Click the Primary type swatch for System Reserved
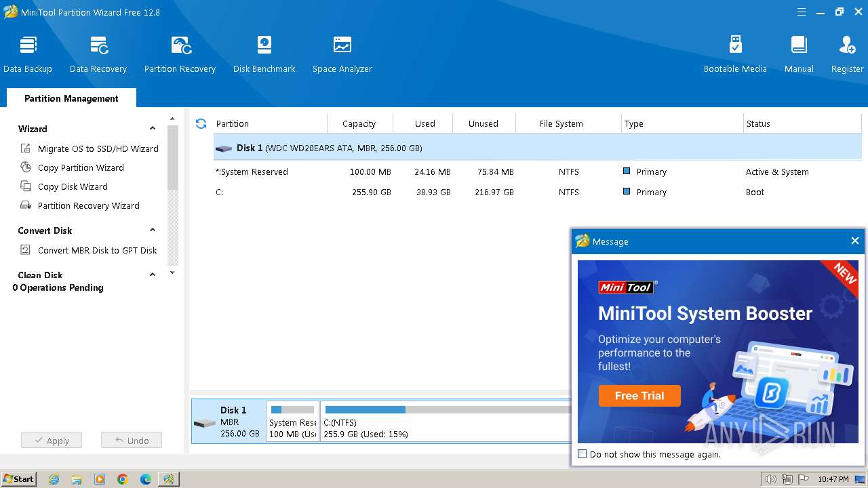This screenshot has width=868, height=488. pyautogui.click(x=627, y=171)
